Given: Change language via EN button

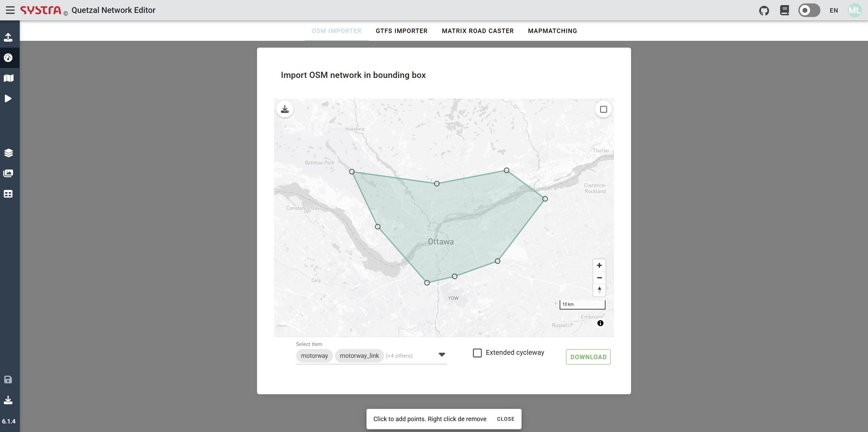Looking at the screenshot, I should pos(834,11).
